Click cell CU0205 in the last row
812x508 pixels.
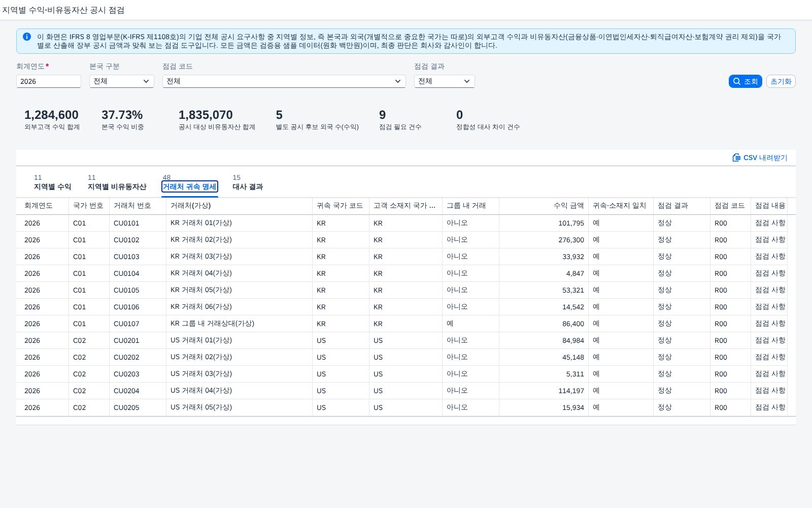[x=138, y=407]
